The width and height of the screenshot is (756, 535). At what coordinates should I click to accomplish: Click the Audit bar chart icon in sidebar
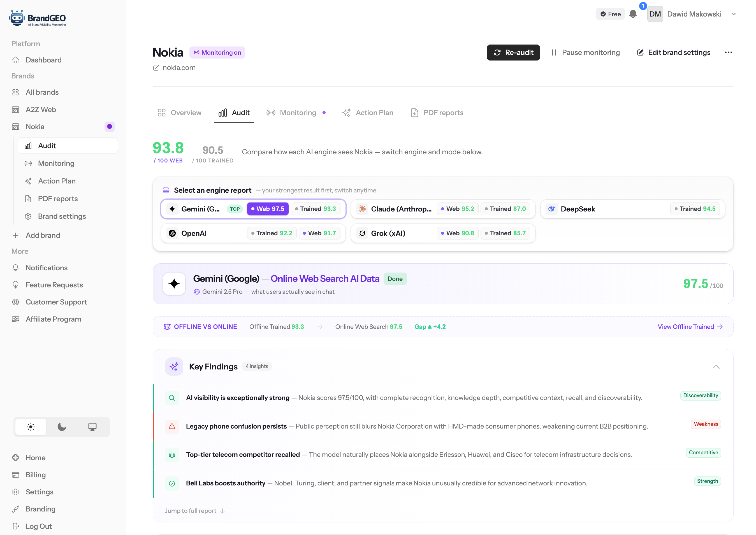tap(28, 146)
